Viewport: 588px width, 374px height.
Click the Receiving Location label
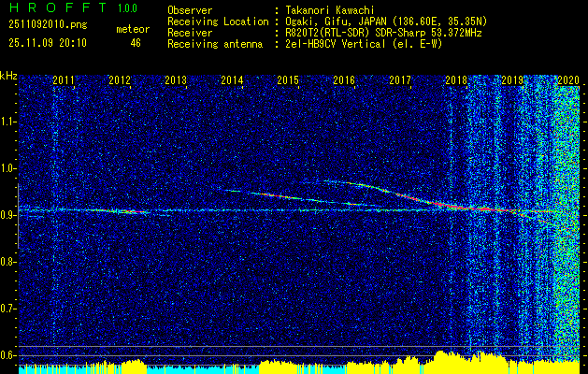click(x=218, y=22)
